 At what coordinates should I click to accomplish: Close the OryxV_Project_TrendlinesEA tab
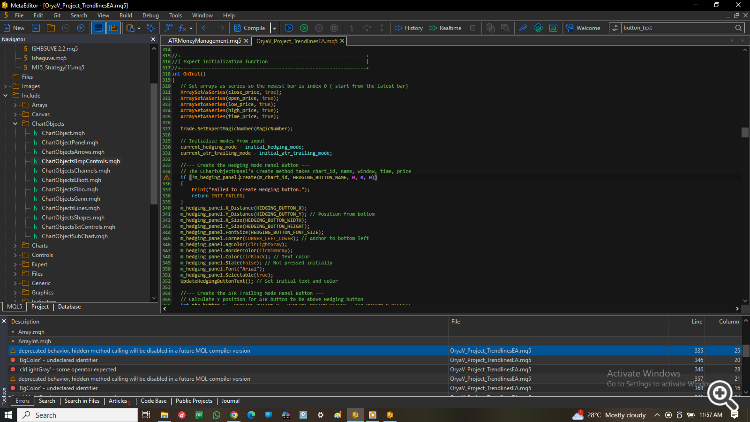click(x=342, y=41)
